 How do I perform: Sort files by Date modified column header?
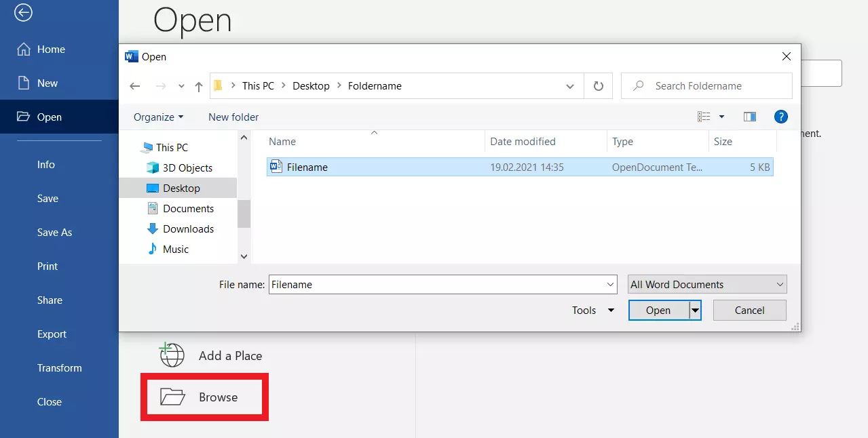pyautogui.click(x=523, y=141)
